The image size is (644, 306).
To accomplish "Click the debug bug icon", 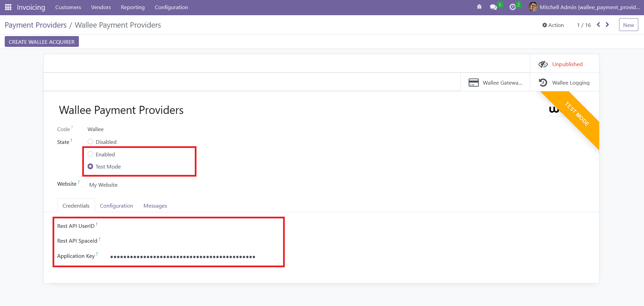I will [x=479, y=7].
